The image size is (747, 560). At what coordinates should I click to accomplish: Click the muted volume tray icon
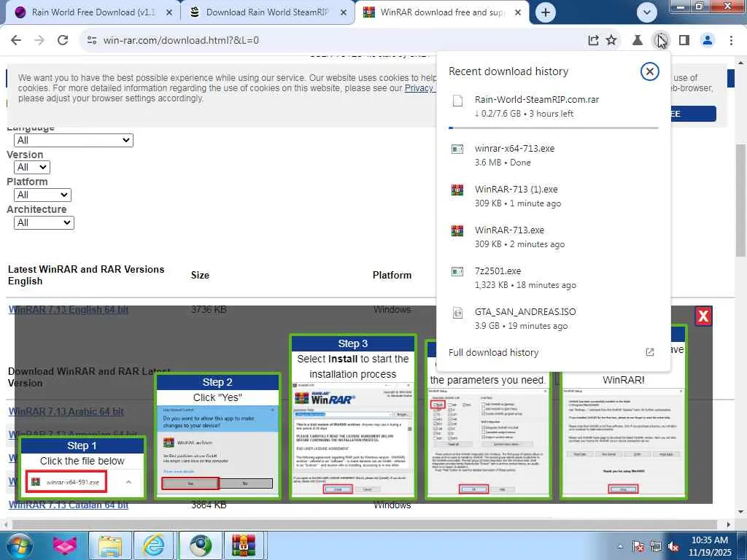pos(673,546)
